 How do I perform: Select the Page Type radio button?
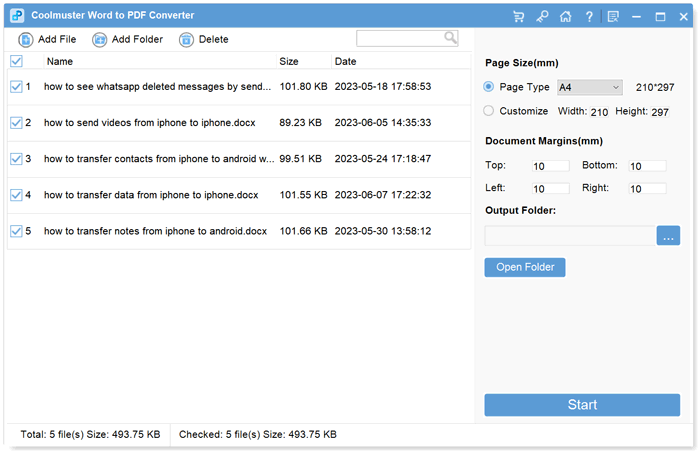(x=488, y=87)
